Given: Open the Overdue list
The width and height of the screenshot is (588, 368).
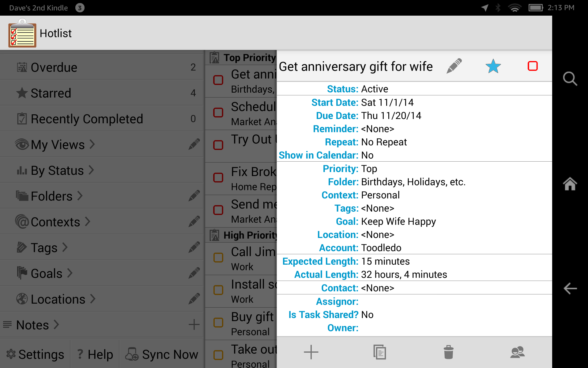Looking at the screenshot, I should pos(54,67).
